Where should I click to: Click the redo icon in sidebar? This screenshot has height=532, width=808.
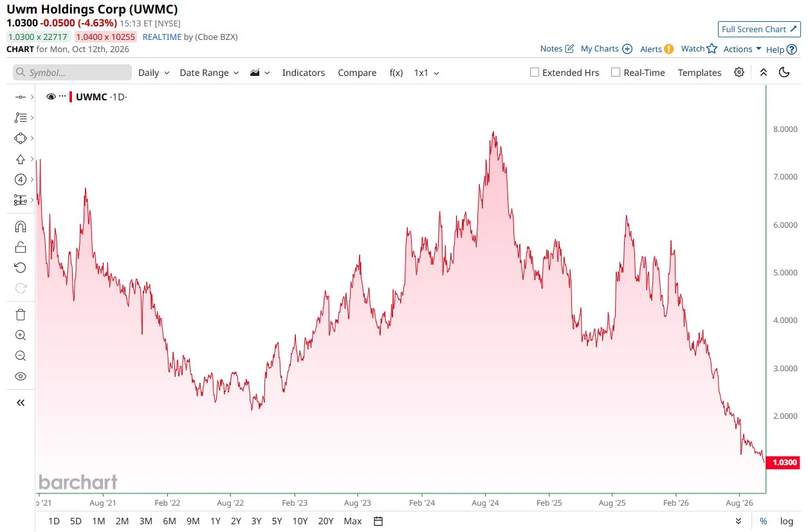pos(20,288)
